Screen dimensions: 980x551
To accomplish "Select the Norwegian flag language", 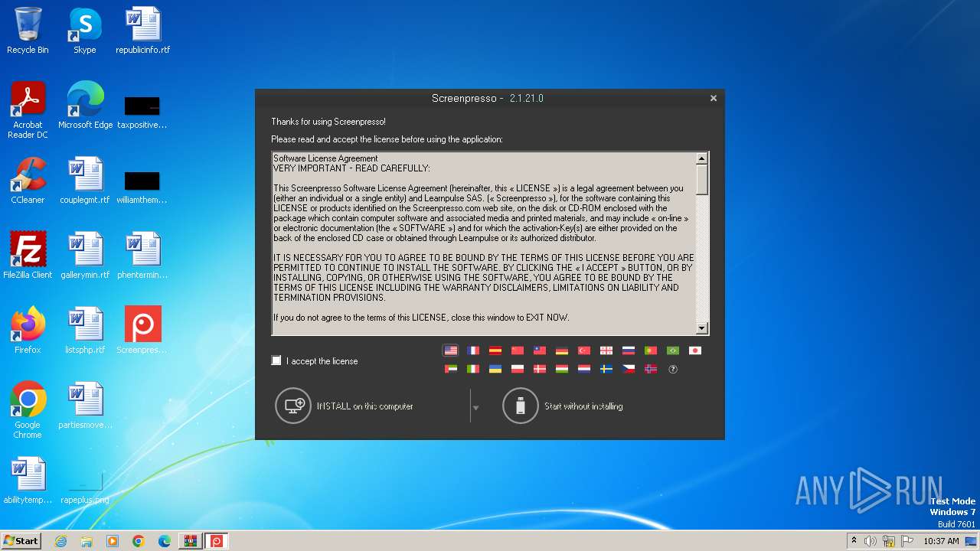I will (651, 369).
